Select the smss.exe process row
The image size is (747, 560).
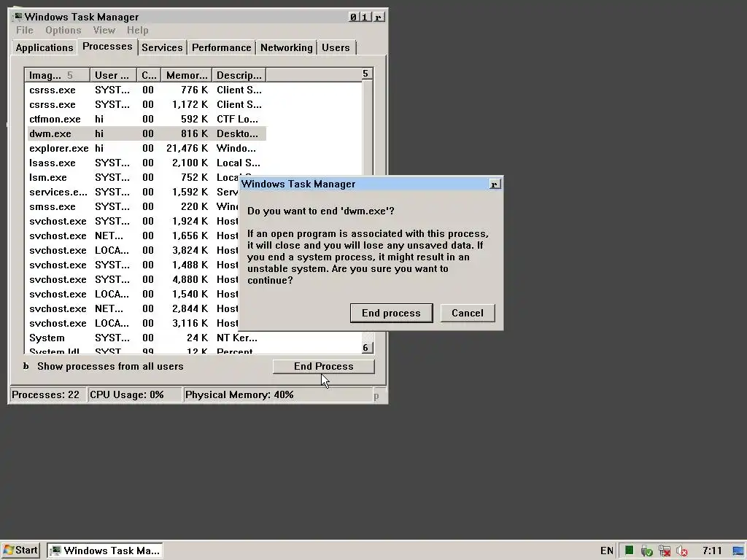tap(133, 206)
